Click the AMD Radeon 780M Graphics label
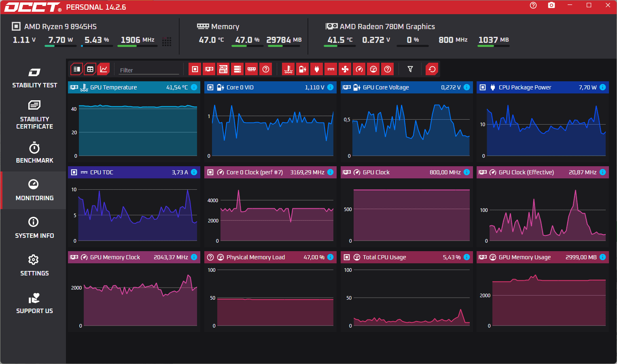Viewport: 617px width, 364px height. pyautogui.click(x=387, y=27)
